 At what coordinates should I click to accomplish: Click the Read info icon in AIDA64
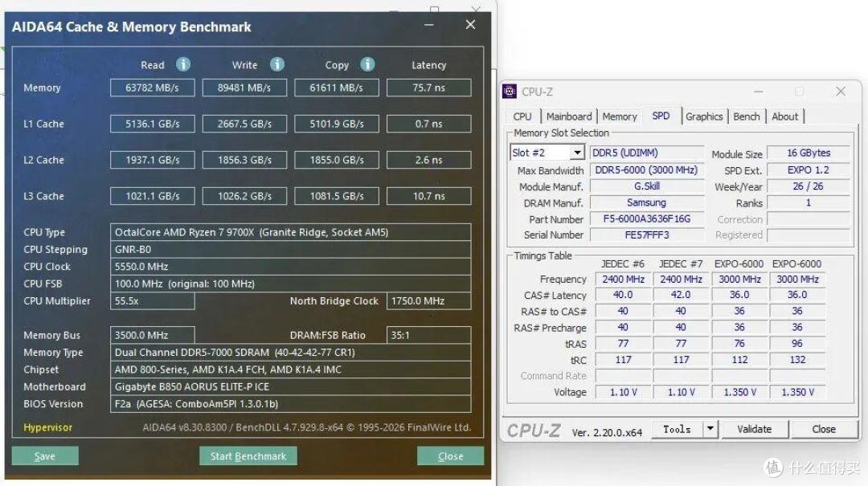(x=183, y=65)
